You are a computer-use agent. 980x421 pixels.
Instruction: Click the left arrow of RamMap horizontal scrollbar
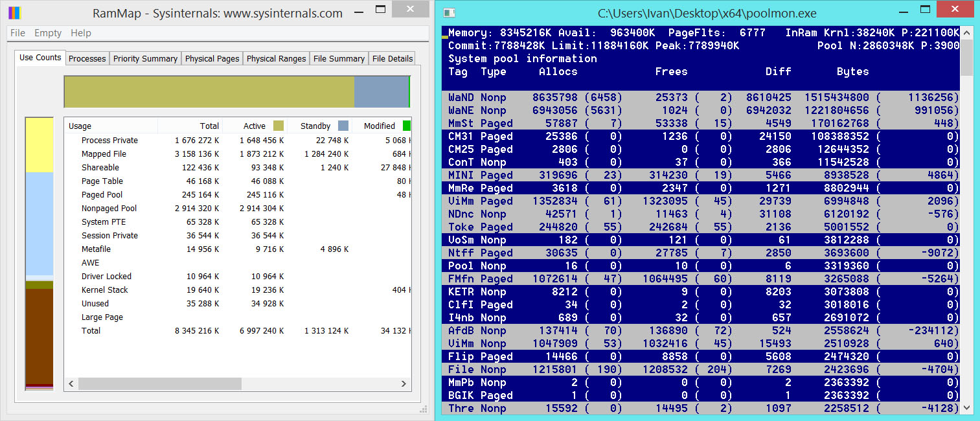coord(71,384)
